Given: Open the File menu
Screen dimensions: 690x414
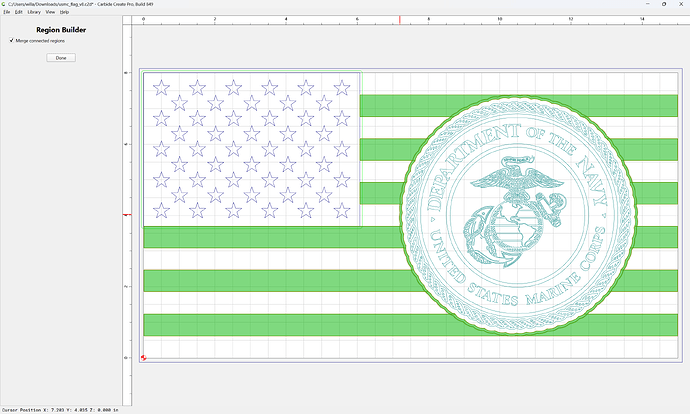Looking at the screenshot, I should [7, 12].
